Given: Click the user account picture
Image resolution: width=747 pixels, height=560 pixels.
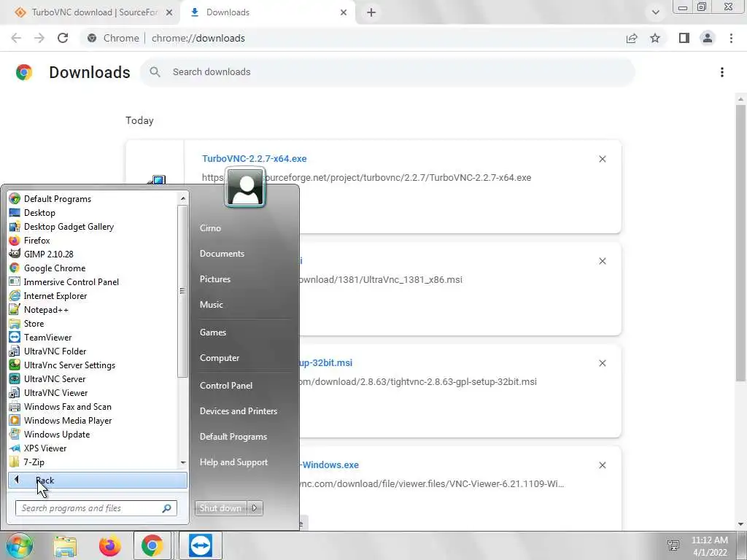Looking at the screenshot, I should pyautogui.click(x=245, y=187).
